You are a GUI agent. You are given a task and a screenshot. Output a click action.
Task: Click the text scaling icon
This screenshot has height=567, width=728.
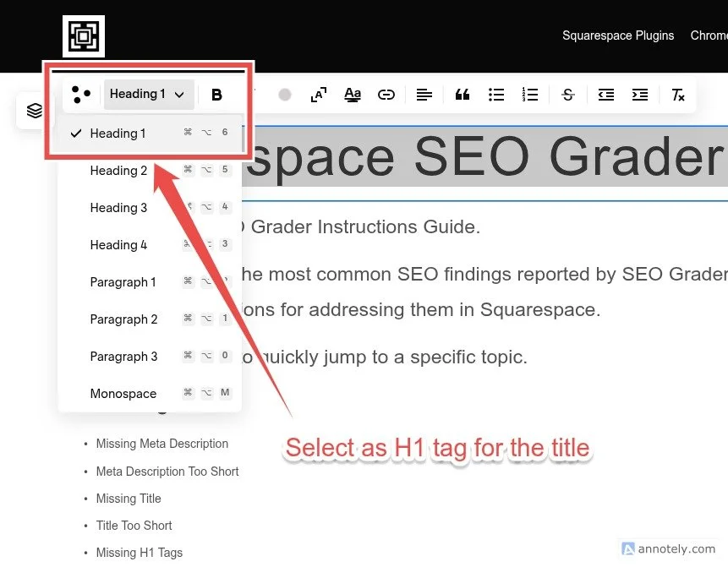pos(319,95)
